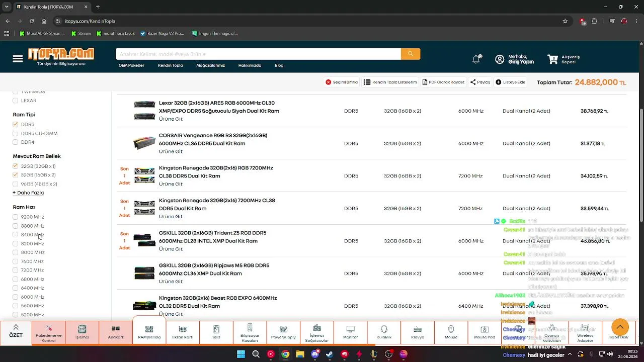Screen dimensions: 644x362
Task: Click the GSKILL Ripjaws M5 RGB thumbnail
Action: 144,273
